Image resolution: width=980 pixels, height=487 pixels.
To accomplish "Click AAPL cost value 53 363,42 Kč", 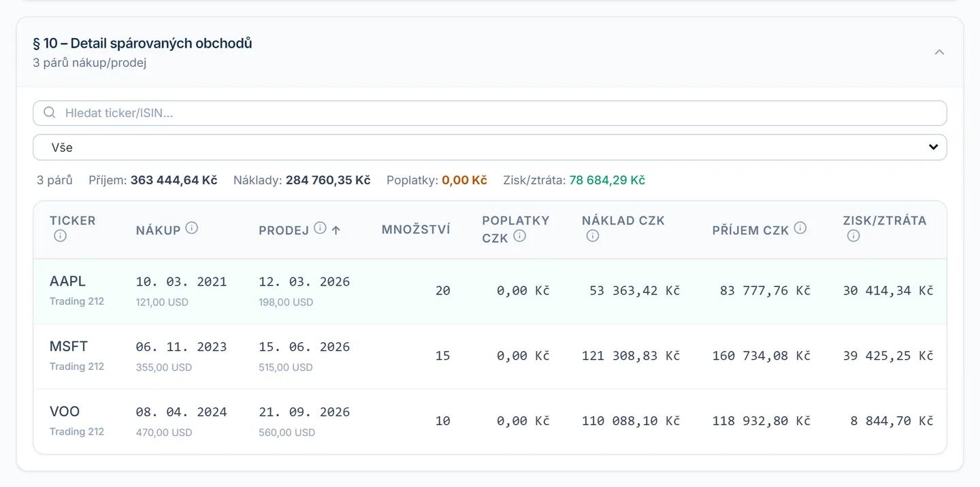I will 635,290.
